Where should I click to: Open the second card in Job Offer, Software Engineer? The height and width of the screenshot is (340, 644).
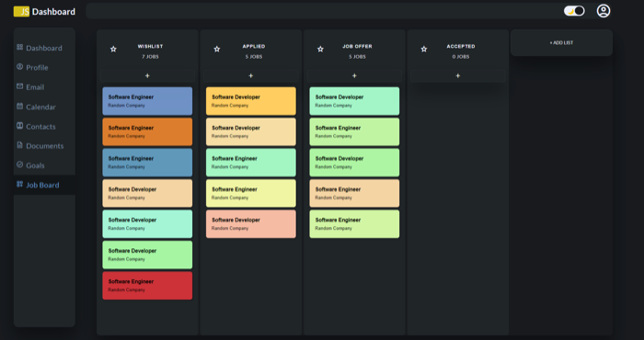point(354,131)
